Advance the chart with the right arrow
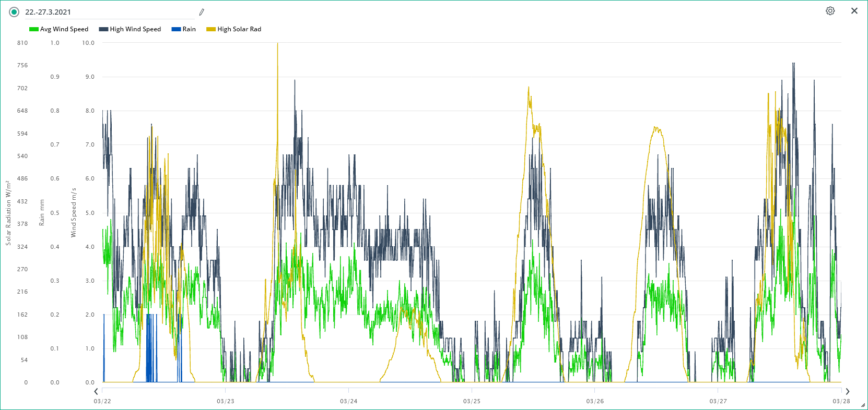Image resolution: width=868 pixels, height=410 pixels. pyautogui.click(x=847, y=391)
